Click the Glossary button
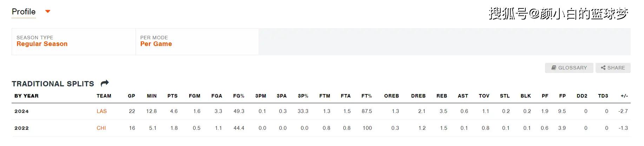 coord(569,68)
